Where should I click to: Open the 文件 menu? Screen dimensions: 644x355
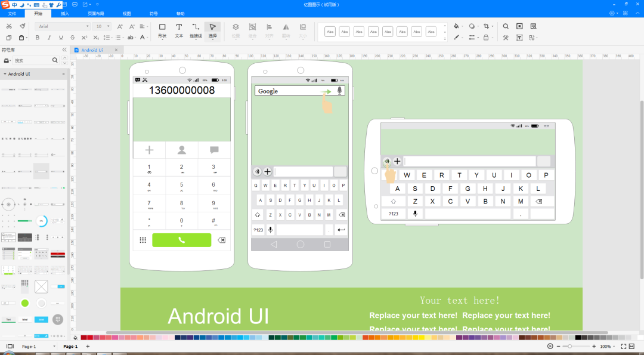click(x=12, y=14)
